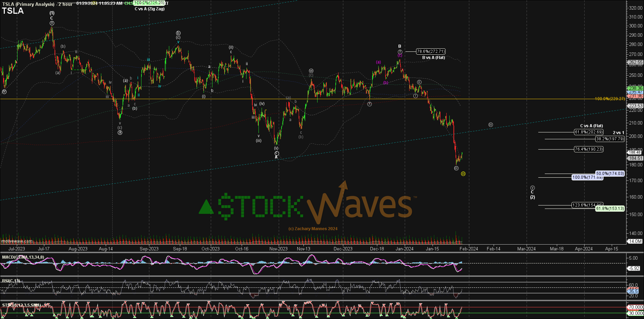The width and height of the screenshot is (644, 319).
Task: Click the green 61.8%(153.13) retracement label
Action: (610, 209)
